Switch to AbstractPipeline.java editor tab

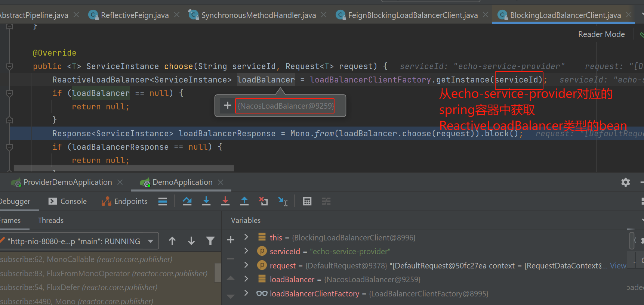[x=34, y=15]
